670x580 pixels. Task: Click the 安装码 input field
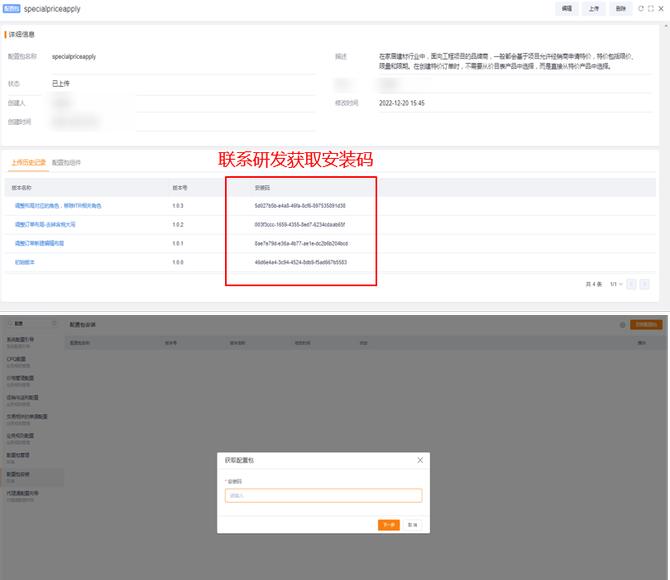point(323,495)
